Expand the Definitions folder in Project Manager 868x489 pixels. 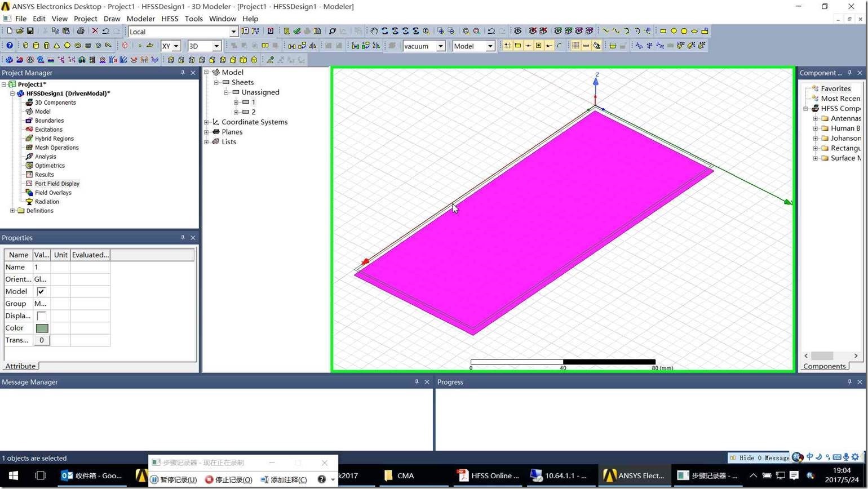[x=12, y=211]
